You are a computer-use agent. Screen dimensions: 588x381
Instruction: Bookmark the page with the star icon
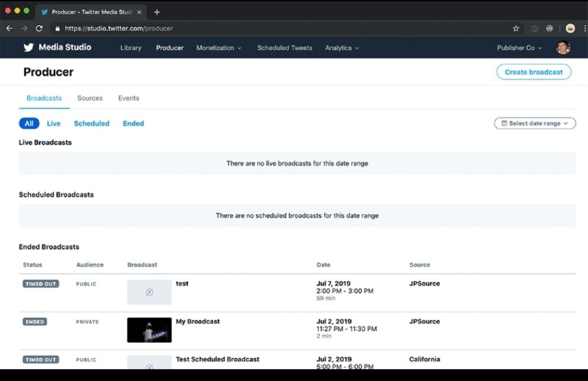[516, 29]
